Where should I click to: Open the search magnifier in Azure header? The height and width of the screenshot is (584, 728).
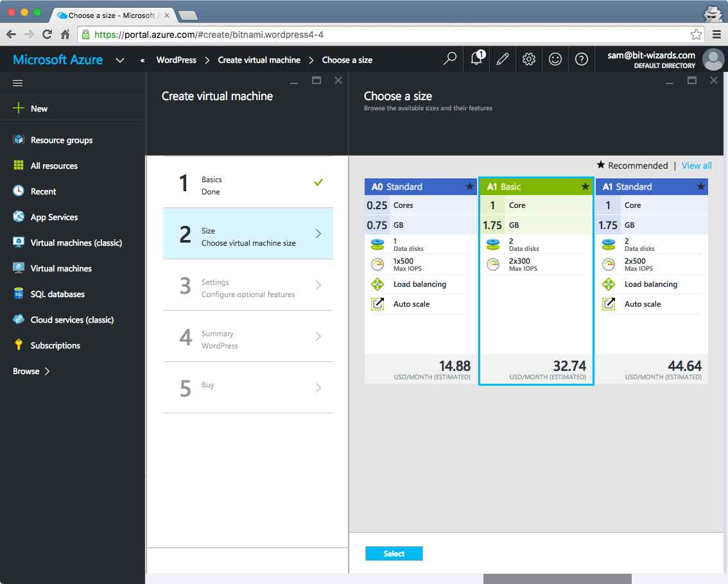pyautogui.click(x=450, y=59)
